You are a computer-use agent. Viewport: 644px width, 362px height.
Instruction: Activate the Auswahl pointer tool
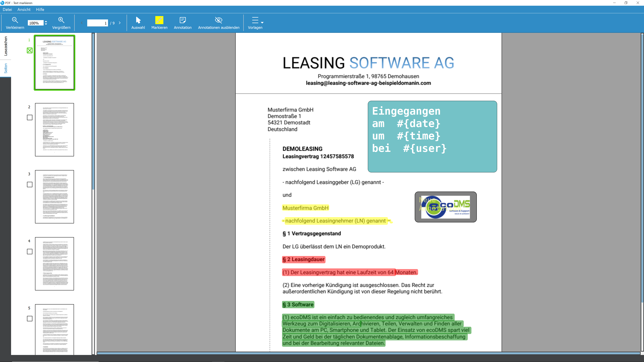pos(138,23)
